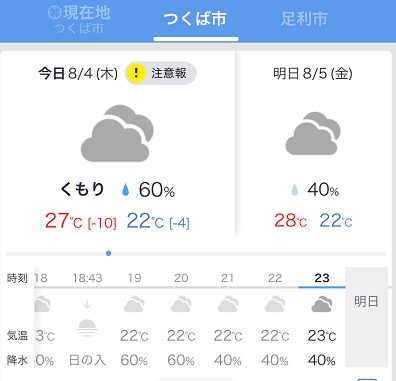The image size is (396, 381).
Task: Tap today's blue raindrop precipitation icon
Action: [125, 190]
